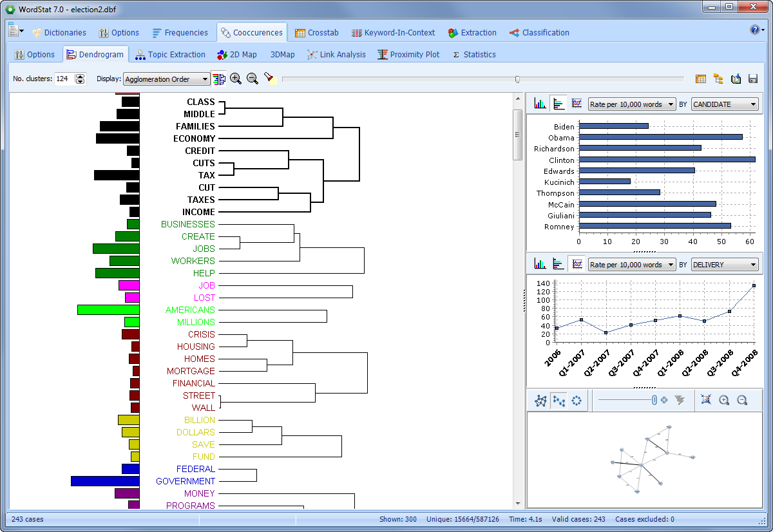The width and height of the screenshot is (773, 532).
Task: Increase the number of clusters stepper
Action: tap(80, 76)
